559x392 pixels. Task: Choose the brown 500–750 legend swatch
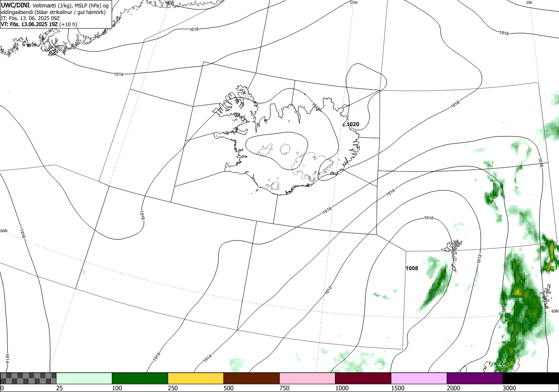pos(252,378)
